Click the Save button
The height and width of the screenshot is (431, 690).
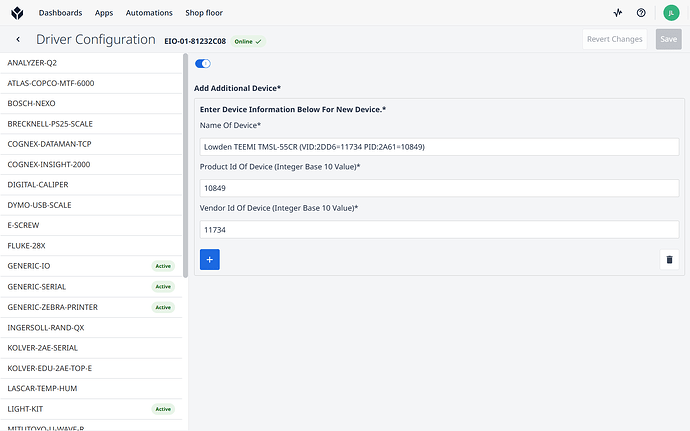coord(668,39)
